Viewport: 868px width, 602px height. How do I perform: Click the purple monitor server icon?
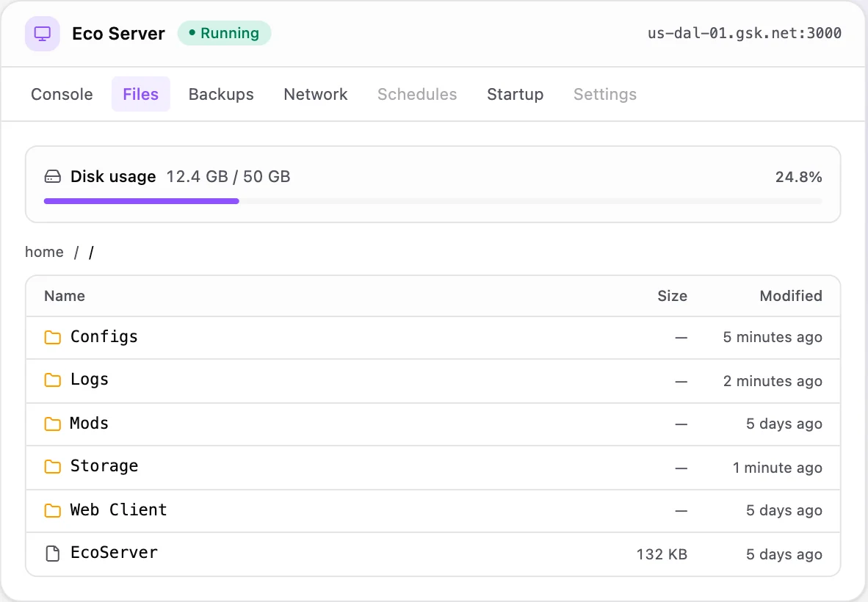pos(42,34)
